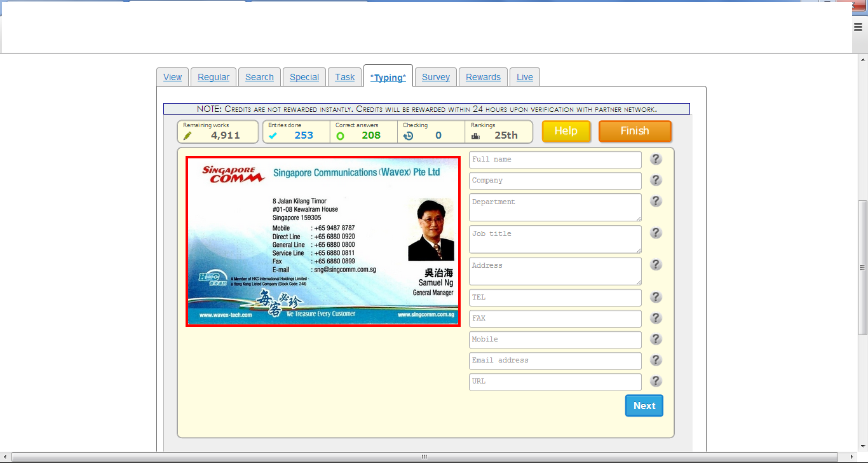Click the Checking value 0
Screen dimensions: 868x463
(438, 135)
